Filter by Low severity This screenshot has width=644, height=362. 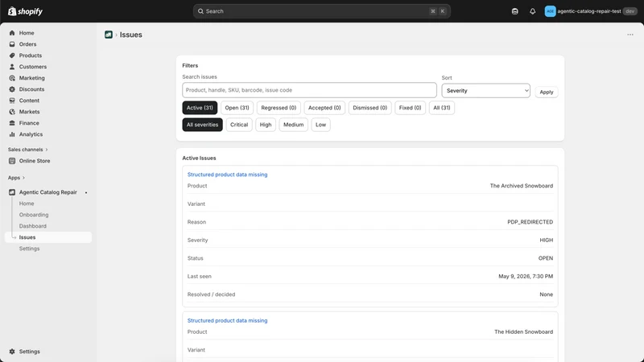click(x=320, y=125)
